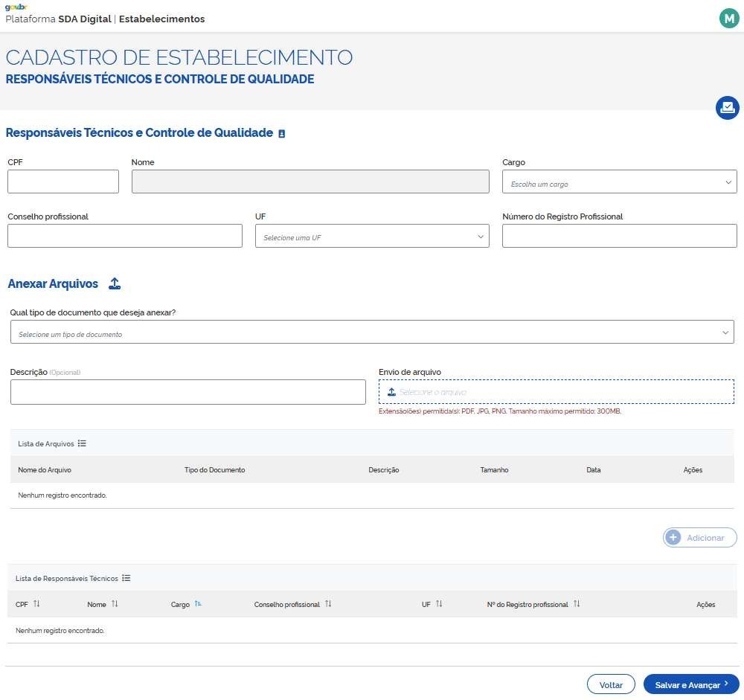
Task: Toggle sort order on Cargo column
Action: [198, 604]
